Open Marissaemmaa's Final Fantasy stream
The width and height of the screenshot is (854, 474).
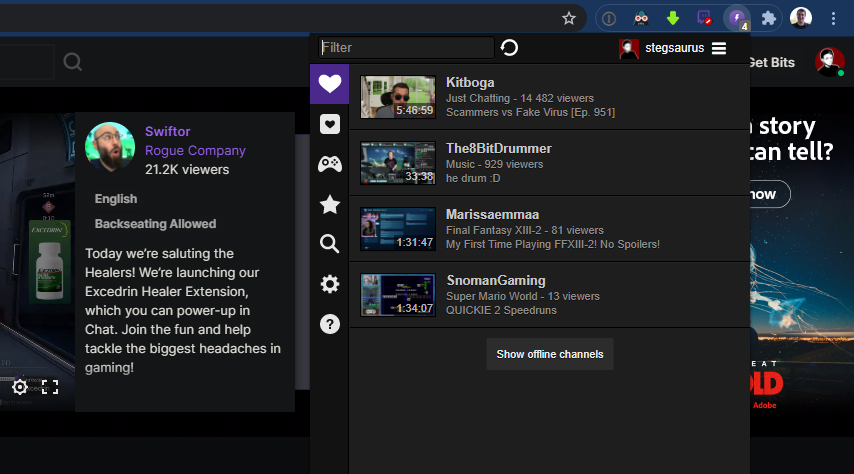pyautogui.click(x=552, y=229)
